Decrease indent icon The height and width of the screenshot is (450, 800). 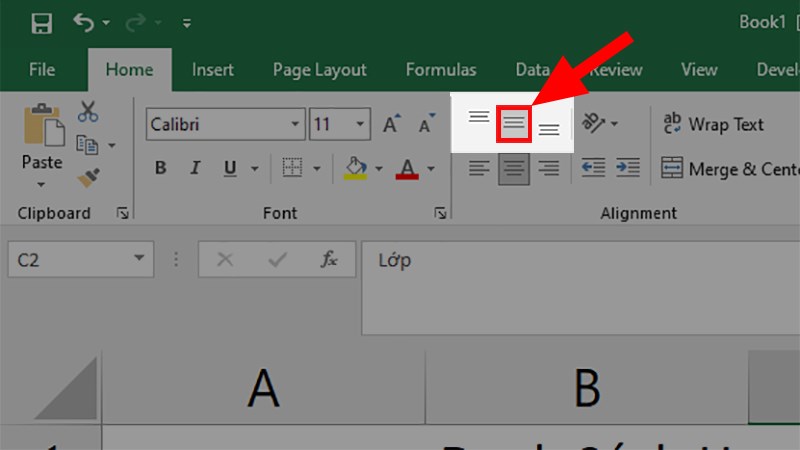(x=593, y=168)
